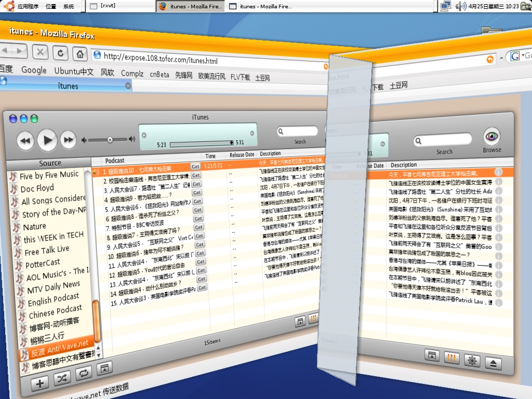Viewport: 532px width, 399px height.
Task: Open Google search engine dropdown in Firefox
Action: pos(517,56)
